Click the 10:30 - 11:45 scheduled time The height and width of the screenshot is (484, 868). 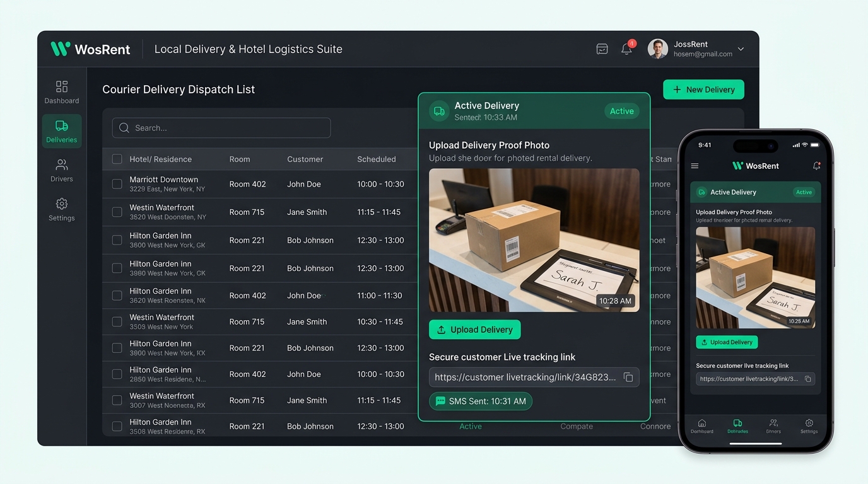(x=380, y=321)
